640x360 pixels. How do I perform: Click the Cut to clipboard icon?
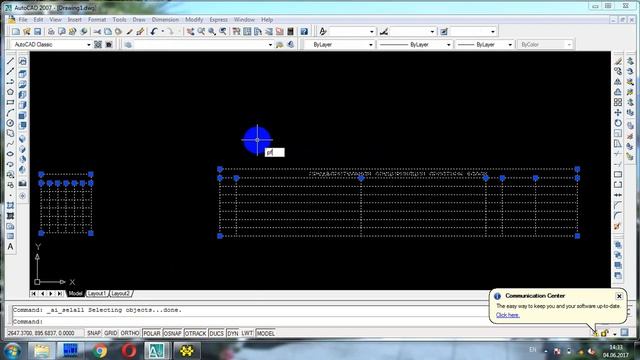(97, 31)
